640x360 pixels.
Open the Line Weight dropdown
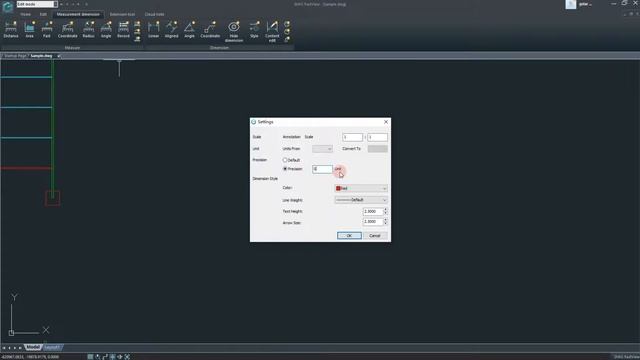(361, 200)
